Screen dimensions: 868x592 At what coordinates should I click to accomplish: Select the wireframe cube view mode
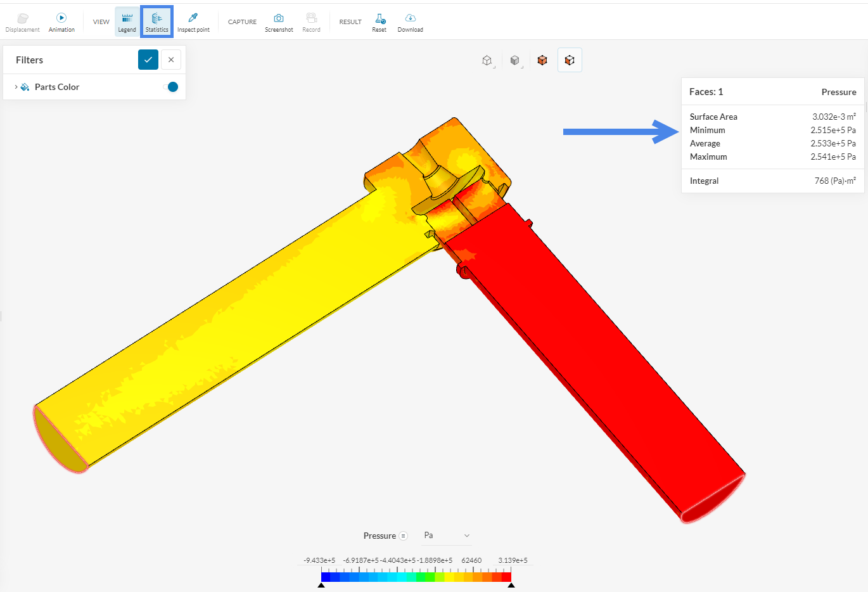coord(487,60)
